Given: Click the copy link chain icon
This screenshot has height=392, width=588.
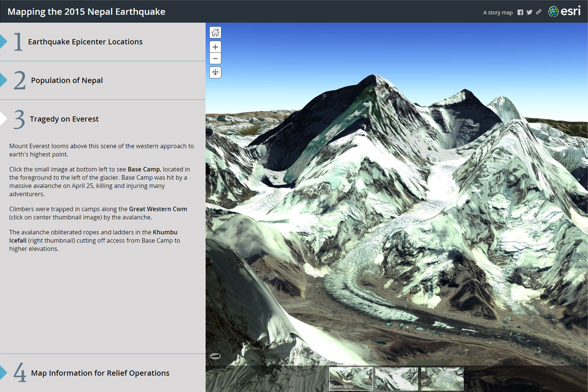Looking at the screenshot, I should pos(539,12).
